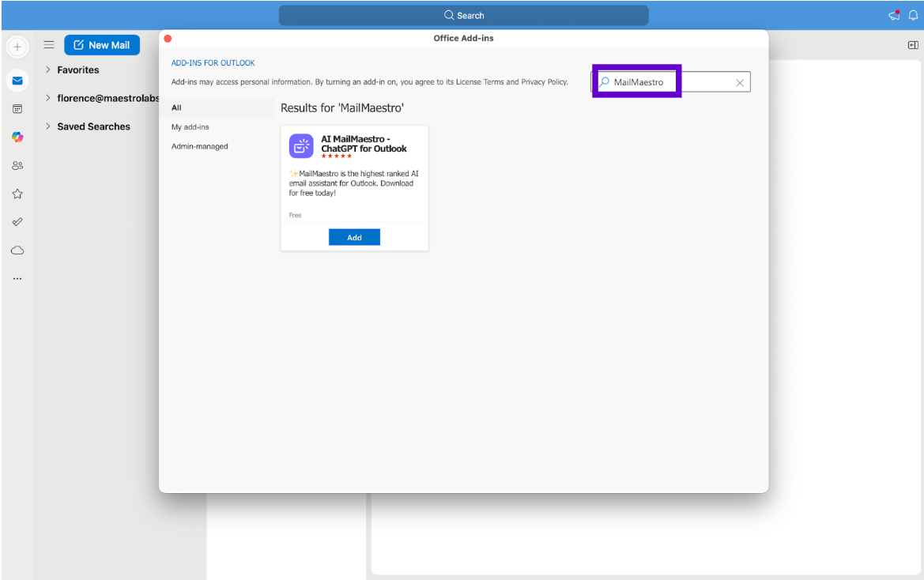Click the Favorites label in folder pane
This screenshot has height=580, width=924.
[x=77, y=70]
